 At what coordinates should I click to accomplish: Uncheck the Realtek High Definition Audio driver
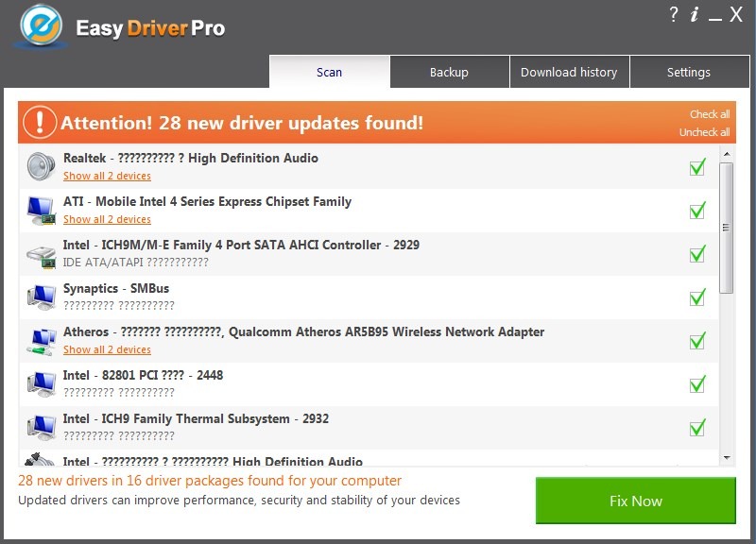(697, 167)
